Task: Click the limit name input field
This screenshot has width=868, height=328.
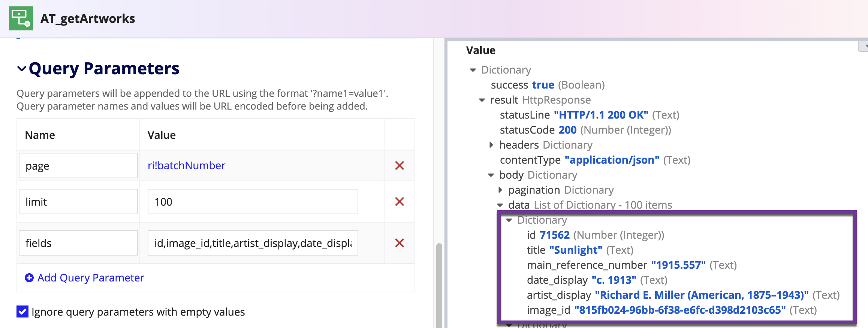Action: tap(78, 202)
